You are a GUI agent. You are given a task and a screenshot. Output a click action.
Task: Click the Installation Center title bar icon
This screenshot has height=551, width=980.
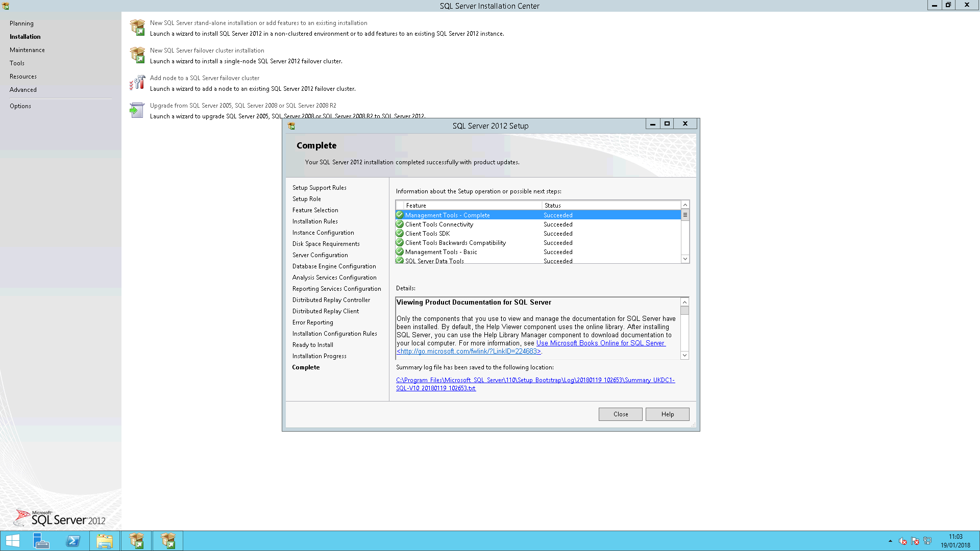tap(6, 6)
